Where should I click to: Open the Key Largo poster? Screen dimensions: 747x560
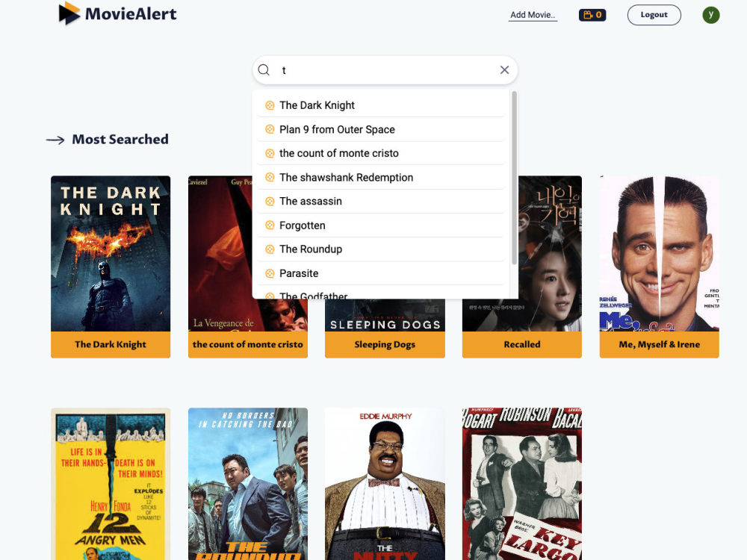[x=522, y=484]
